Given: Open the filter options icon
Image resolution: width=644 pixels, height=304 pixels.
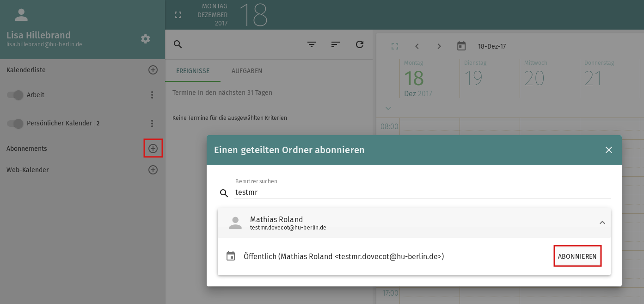Looking at the screenshot, I should click(312, 44).
